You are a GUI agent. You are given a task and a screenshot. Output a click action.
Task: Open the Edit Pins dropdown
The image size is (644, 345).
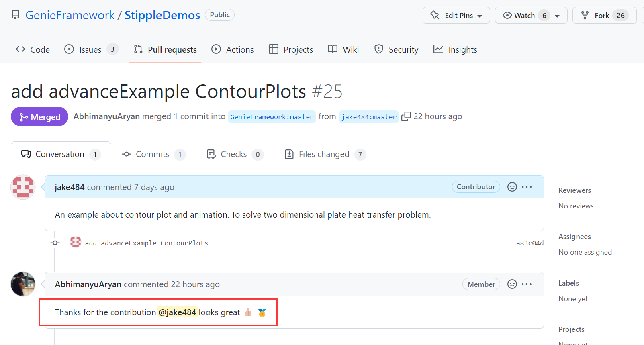[x=456, y=16]
